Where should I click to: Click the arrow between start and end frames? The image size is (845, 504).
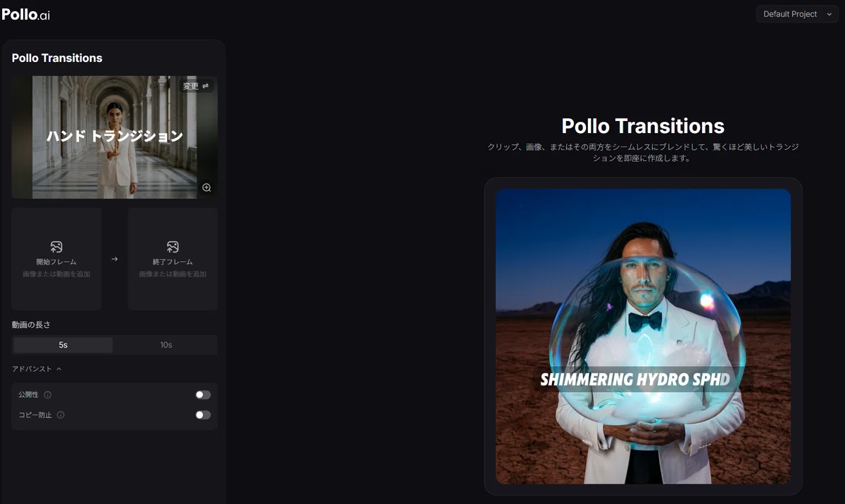tap(115, 259)
